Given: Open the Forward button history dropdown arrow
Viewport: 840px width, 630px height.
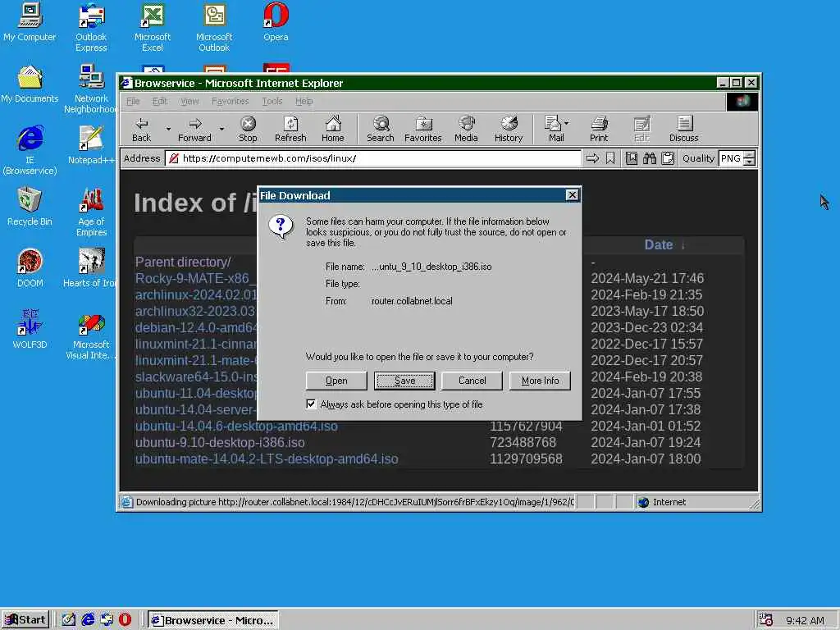Looking at the screenshot, I should [221, 129].
